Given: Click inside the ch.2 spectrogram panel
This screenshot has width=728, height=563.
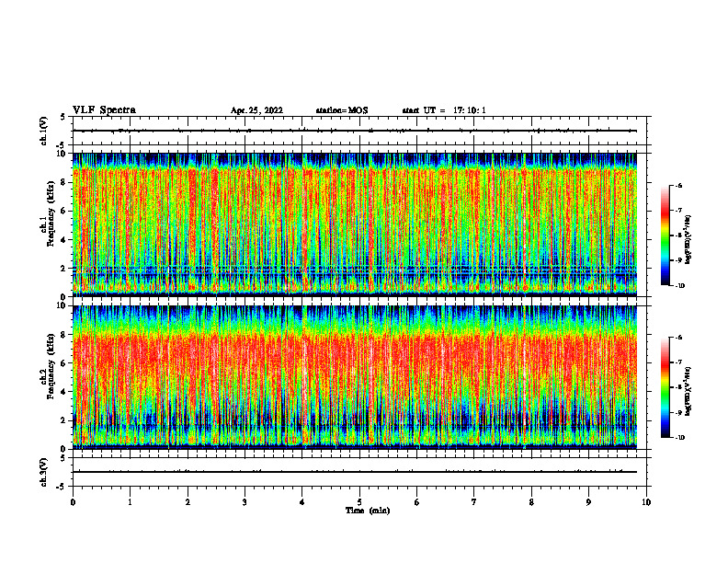Looking at the screenshot, I should 355,377.
